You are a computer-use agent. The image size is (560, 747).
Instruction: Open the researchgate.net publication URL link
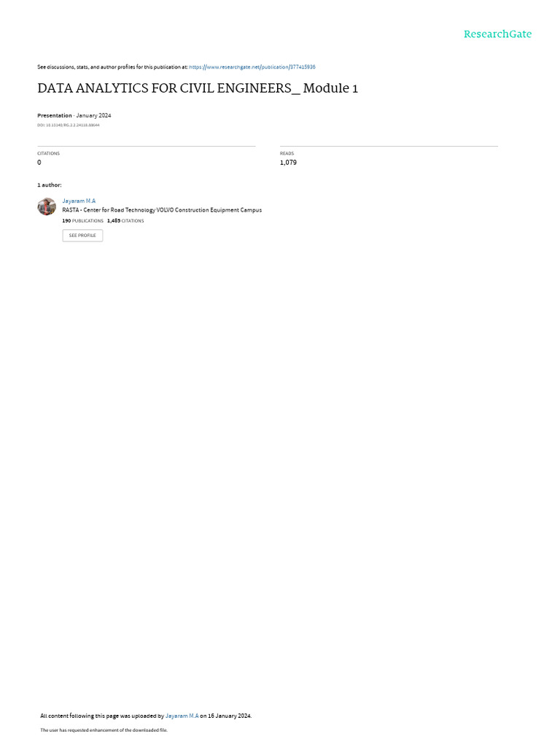tap(252, 67)
